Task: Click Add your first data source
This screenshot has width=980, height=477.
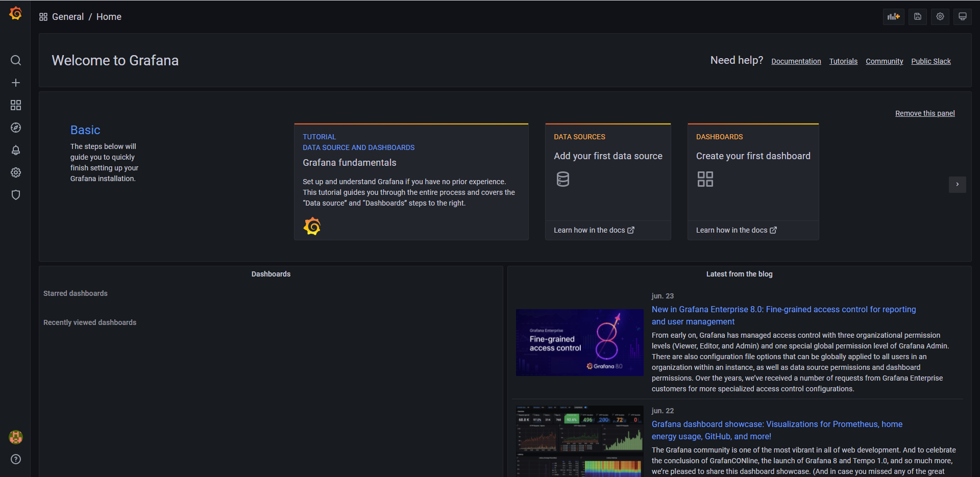Action: click(608, 156)
